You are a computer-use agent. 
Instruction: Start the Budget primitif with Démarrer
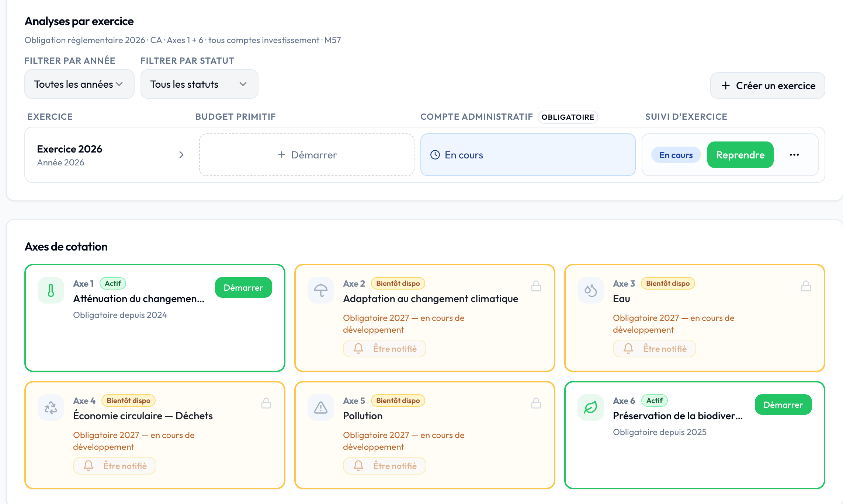[307, 155]
